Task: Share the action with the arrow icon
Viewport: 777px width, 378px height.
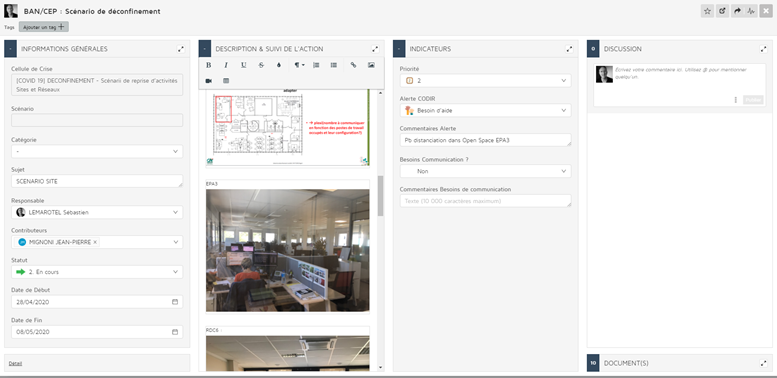Action: [737, 11]
